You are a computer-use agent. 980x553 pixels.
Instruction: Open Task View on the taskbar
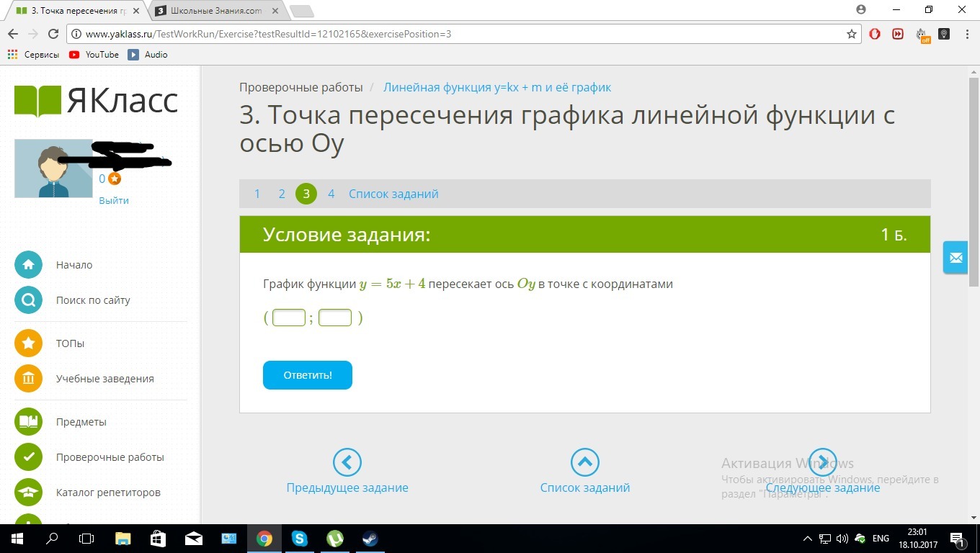click(x=86, y=539)
